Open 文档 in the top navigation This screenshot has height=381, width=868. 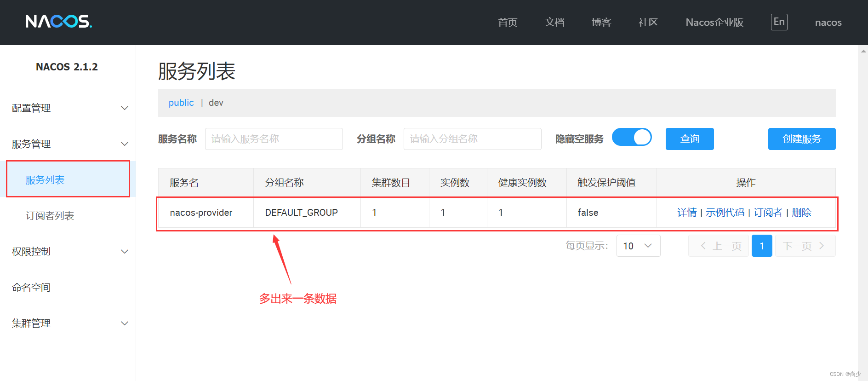554,23
